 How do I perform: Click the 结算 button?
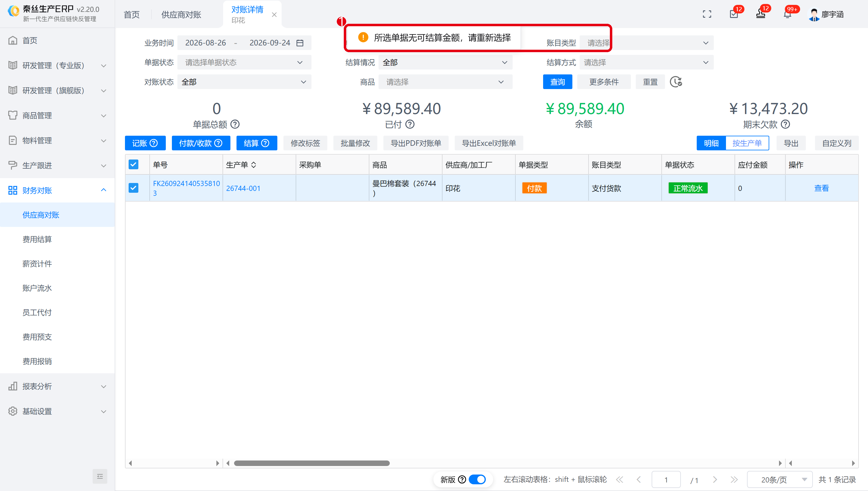click(x=256, y=143)
